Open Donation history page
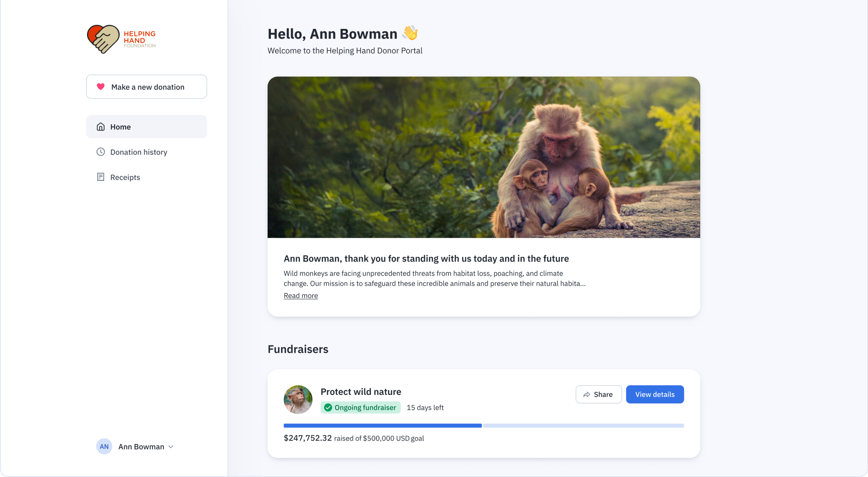This screenshot has width=868, height=477. [138, 152]
